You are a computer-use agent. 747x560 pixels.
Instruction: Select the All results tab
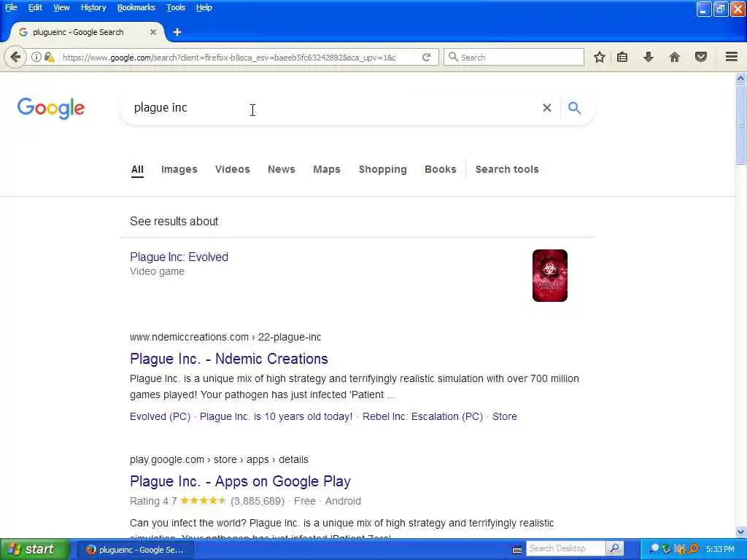point(137,169)
